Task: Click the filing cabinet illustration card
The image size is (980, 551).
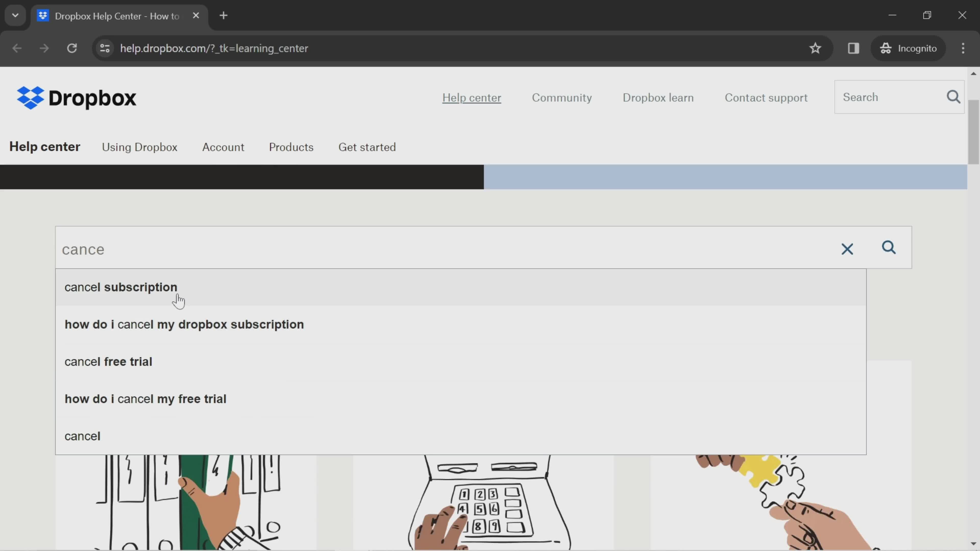Action: tap(186, 502)
